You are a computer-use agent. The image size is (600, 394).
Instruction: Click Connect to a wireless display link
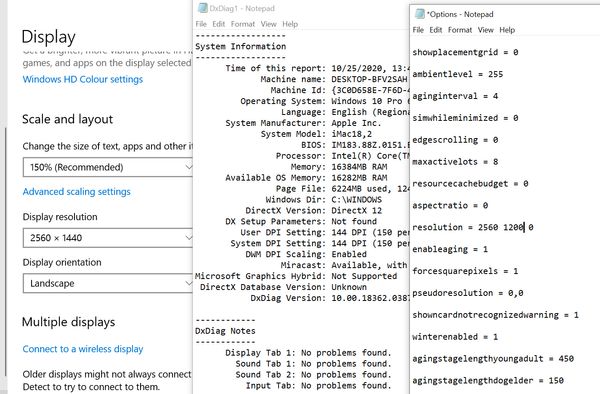(83, 349)
